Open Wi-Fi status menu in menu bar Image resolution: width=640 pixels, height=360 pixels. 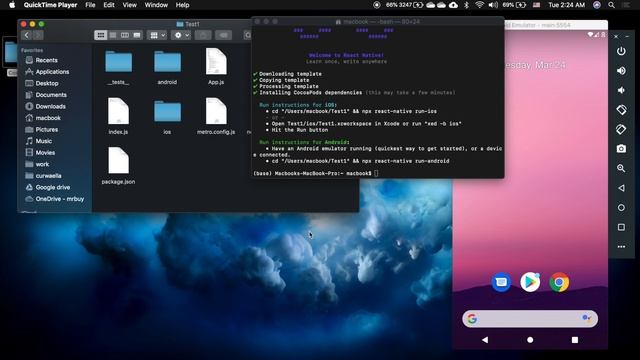tap(480, 5)
